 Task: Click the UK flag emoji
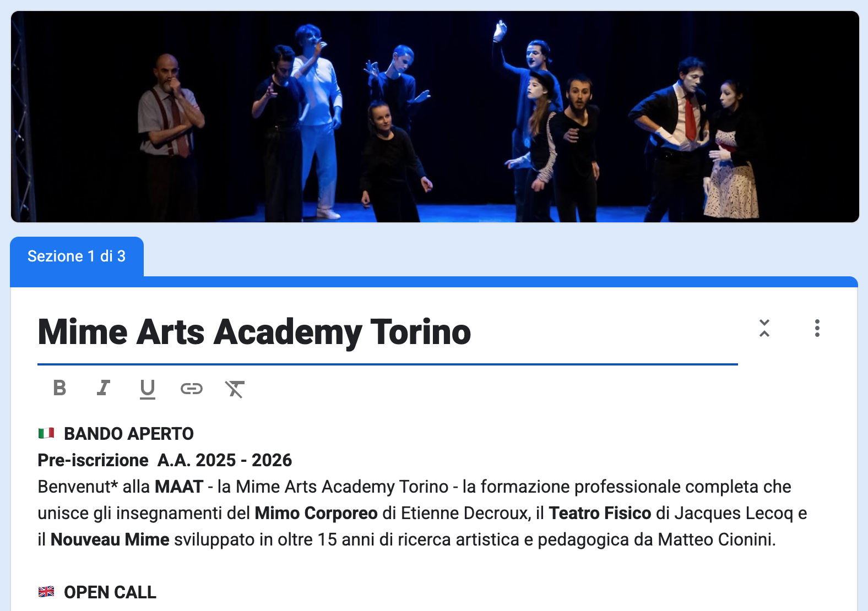(x=46, y=592)
